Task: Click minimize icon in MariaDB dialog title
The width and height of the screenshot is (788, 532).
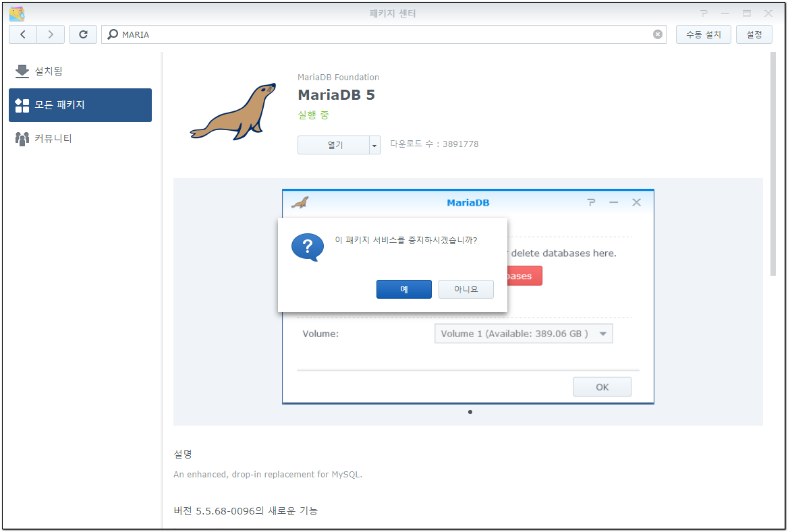Action: pos(614,202)
